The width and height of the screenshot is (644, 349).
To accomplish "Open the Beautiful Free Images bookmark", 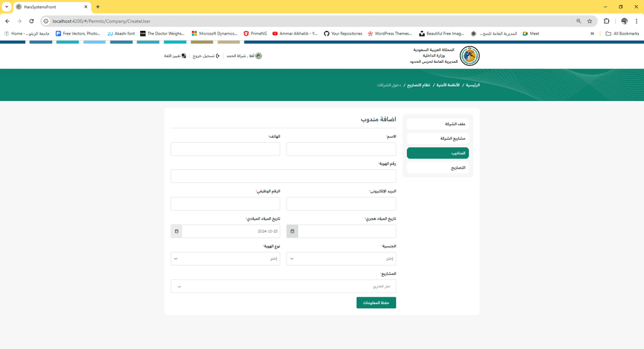I will point(441,34).
